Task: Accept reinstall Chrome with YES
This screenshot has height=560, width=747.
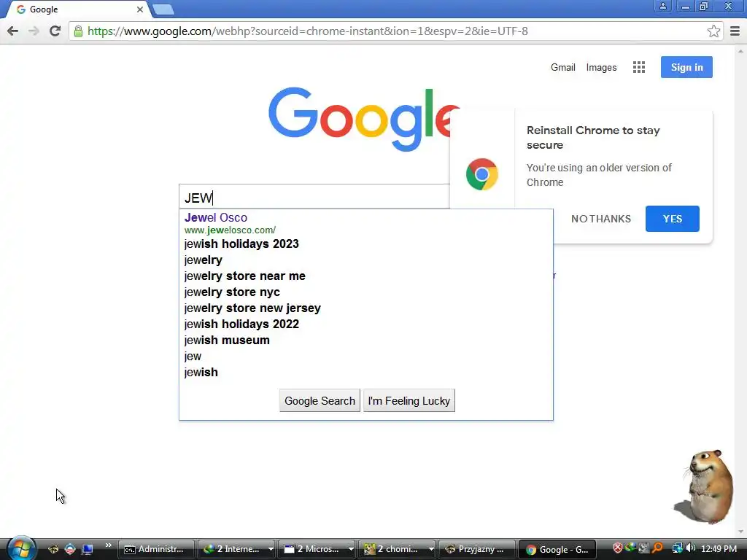Action: pyautogui.click(x=672, y=219)
